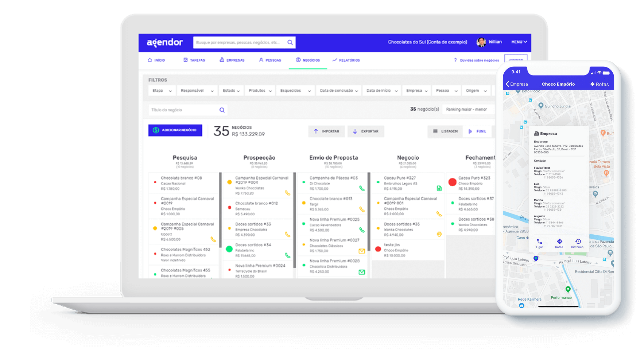Click the help question mark icon
Image resolution: width=644 pixels, height=352 pixels.
455,60
